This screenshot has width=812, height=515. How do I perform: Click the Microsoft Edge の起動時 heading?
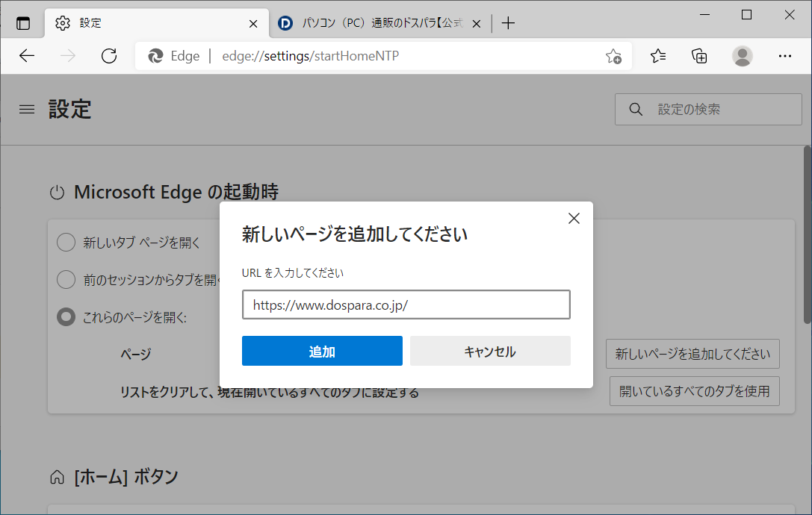point(176,192)
